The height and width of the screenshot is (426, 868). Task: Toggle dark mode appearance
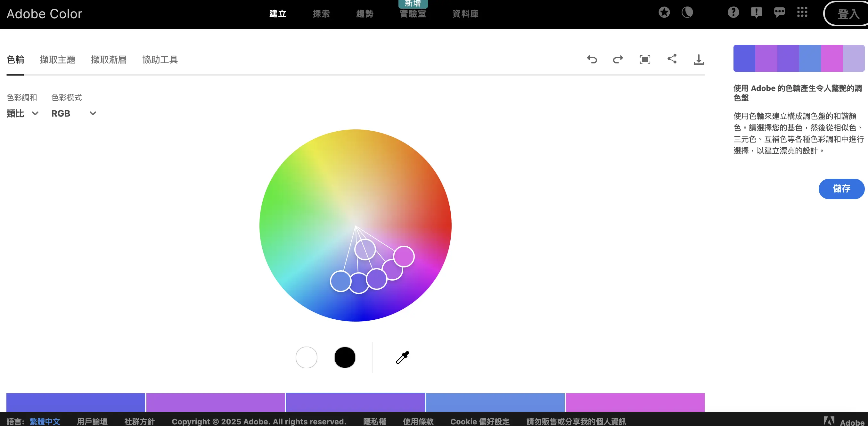coord(687,13)
